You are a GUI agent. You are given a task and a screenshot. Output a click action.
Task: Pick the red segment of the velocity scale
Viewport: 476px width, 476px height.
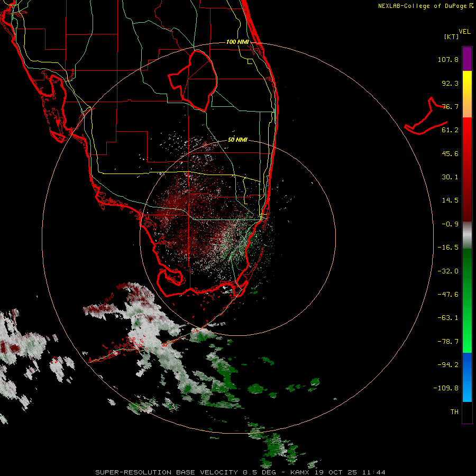[467, 169]
